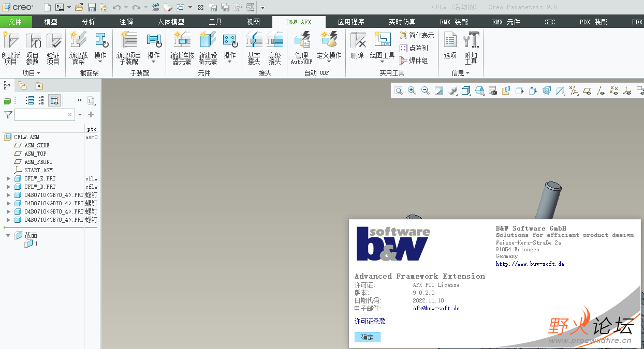This screenshot has height=349, width=644.
Task: Click the Regenerate icon in quick access toolbar
Action: point(155,7)
